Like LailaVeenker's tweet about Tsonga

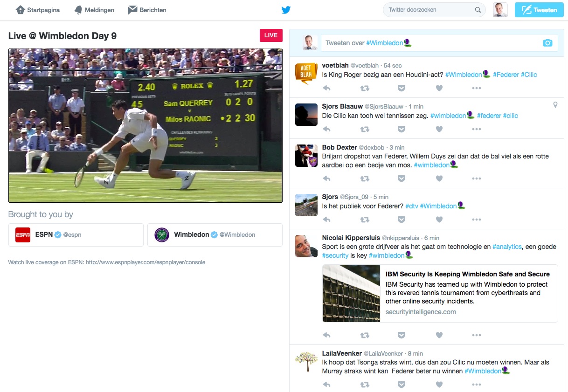(439, 385)
